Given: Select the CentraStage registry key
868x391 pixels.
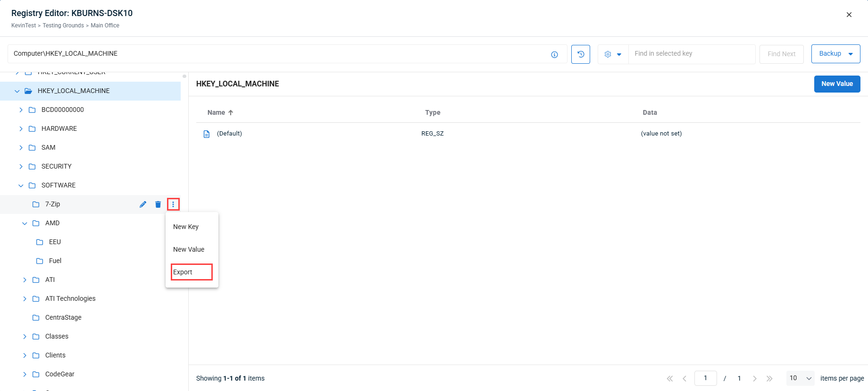Looking at the screenshot, I should coord(63,317).
